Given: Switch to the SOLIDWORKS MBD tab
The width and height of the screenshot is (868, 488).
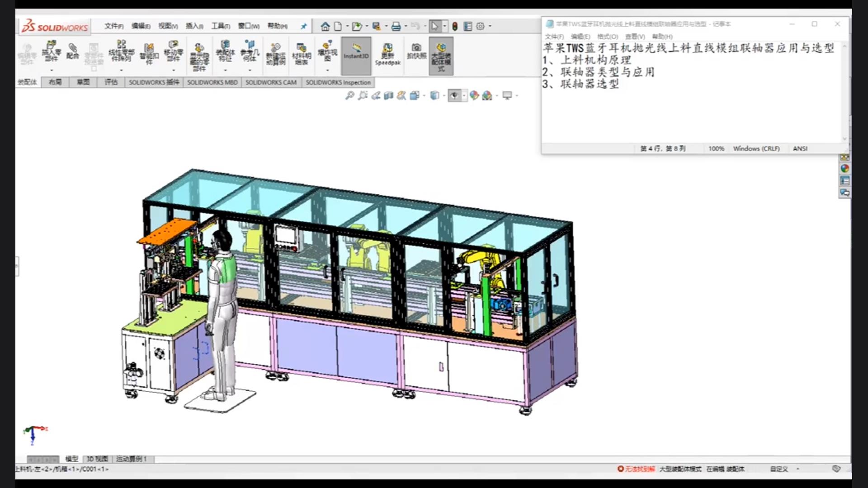Looking at the screenshot, I should point(212,82).
